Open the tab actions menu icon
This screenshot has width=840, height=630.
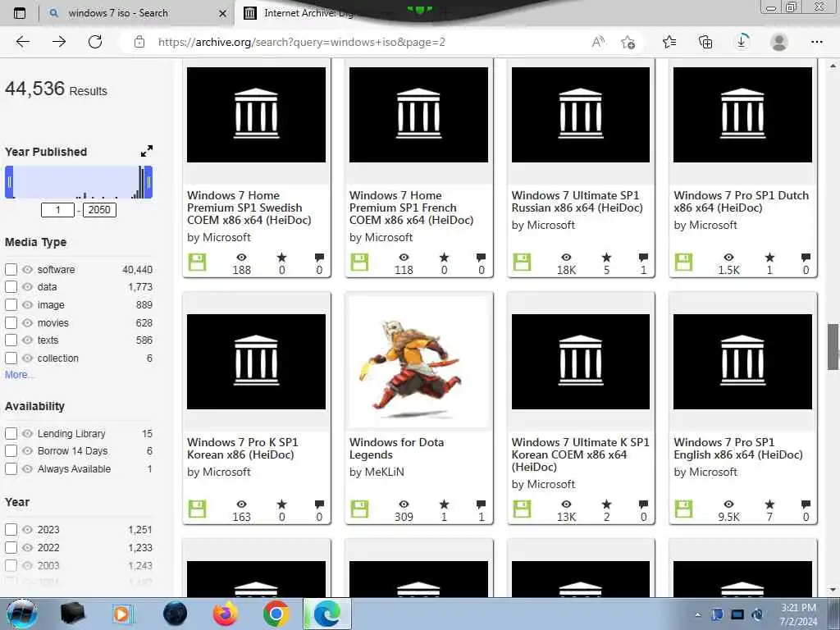(20, 13)
